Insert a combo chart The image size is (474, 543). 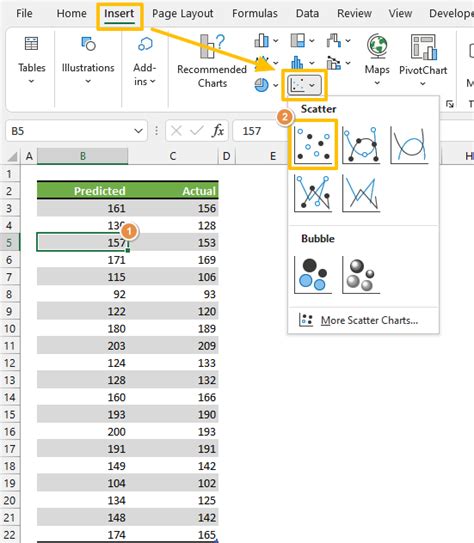coord(334,63)
